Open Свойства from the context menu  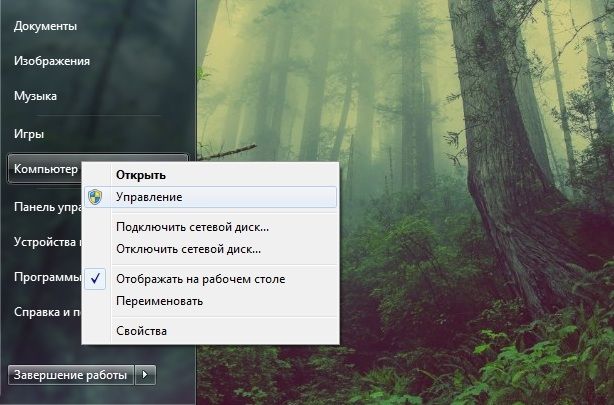pos(141,330)
